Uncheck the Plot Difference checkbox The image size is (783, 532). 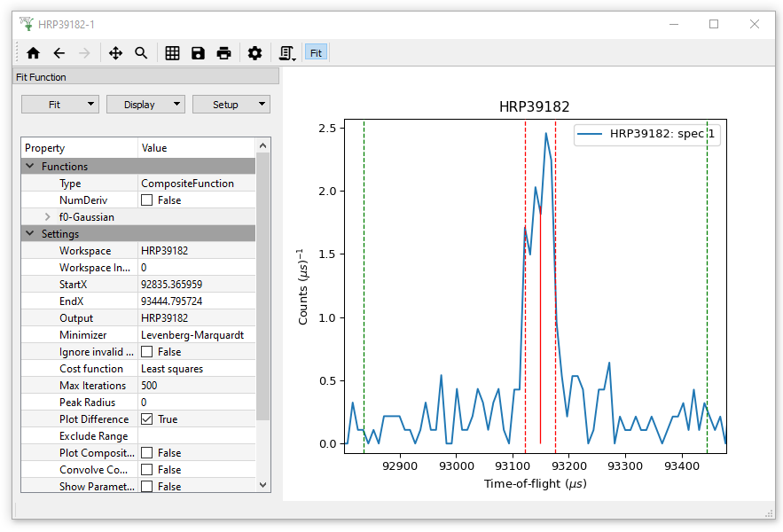tap(147, 419)
